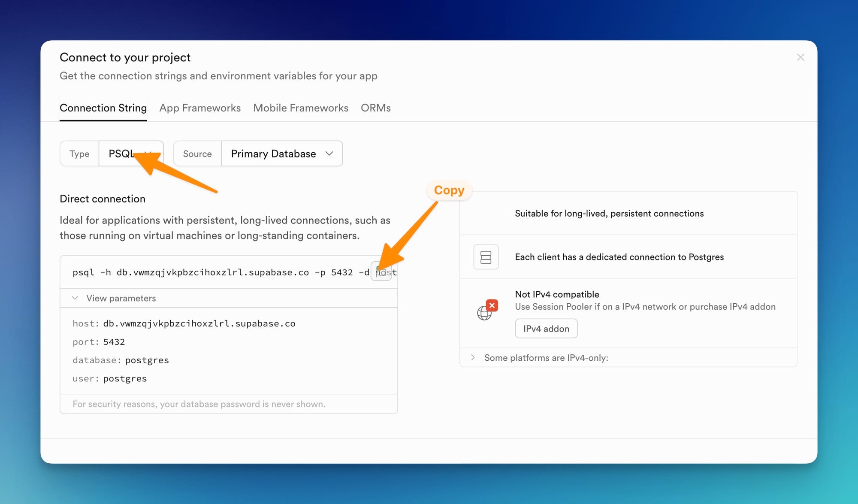Click the host value db.vwmzqjvkpbzcihoxzlrl.supabase.co
Screen dimensions: 858x504
pos(199,323)
